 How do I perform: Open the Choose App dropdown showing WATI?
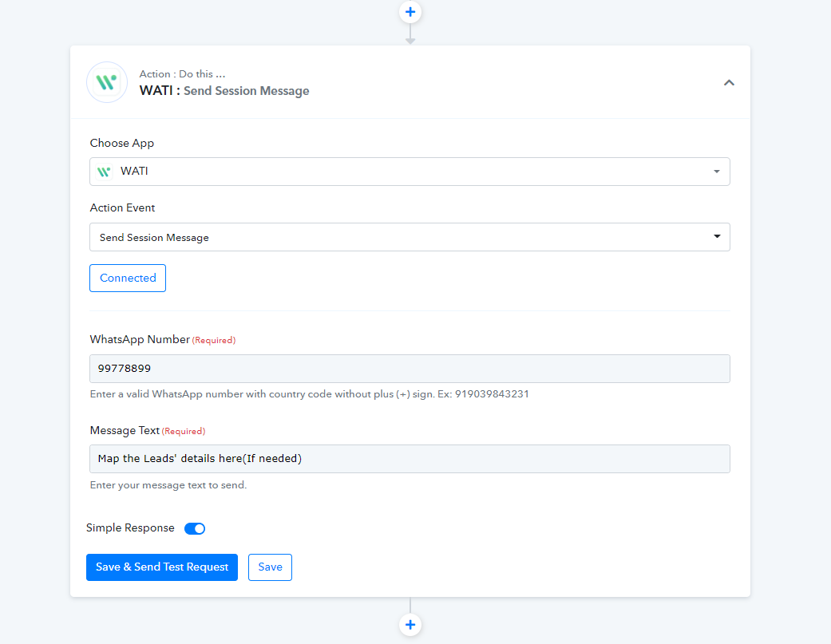pos(410,172)
